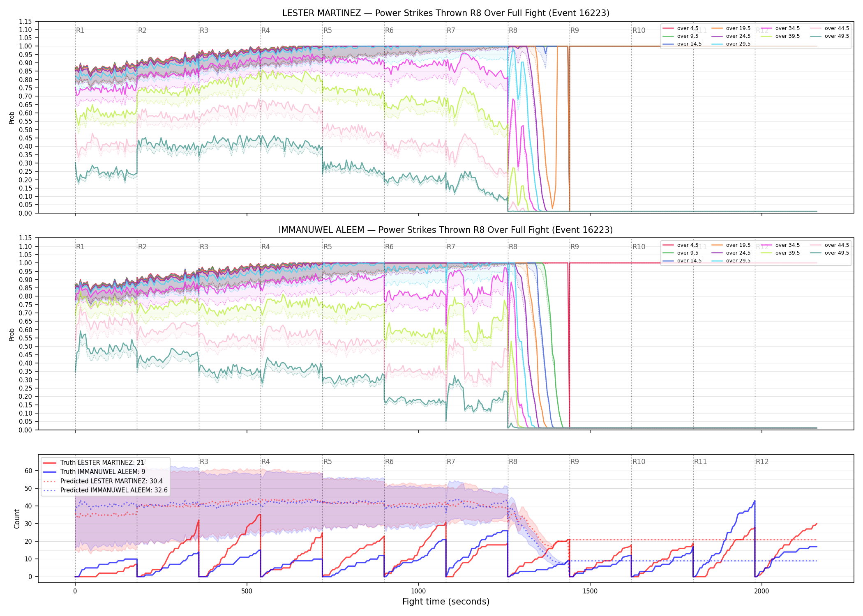Select 'over 34.5' legend entry in Aleem chart
The image size is (863, 616).
[x=780, y=245]
